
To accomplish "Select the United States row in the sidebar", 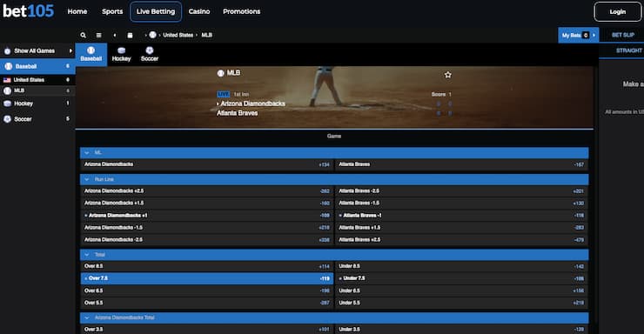I will pos(37,80).
